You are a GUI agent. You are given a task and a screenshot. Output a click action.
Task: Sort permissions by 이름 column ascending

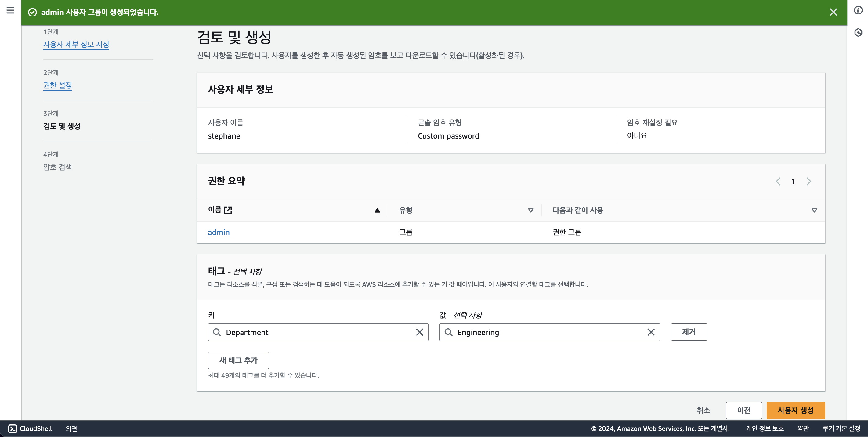(x=377, y=211)
